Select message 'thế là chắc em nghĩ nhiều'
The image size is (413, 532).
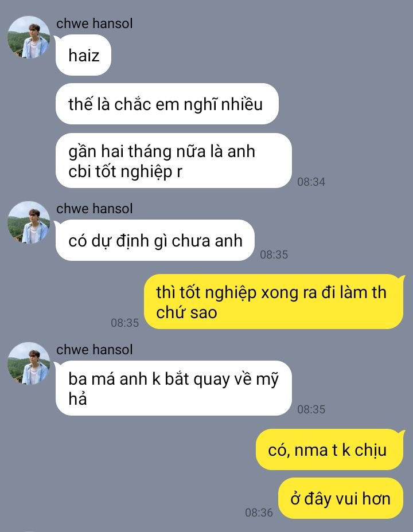(x=167, y=104)
